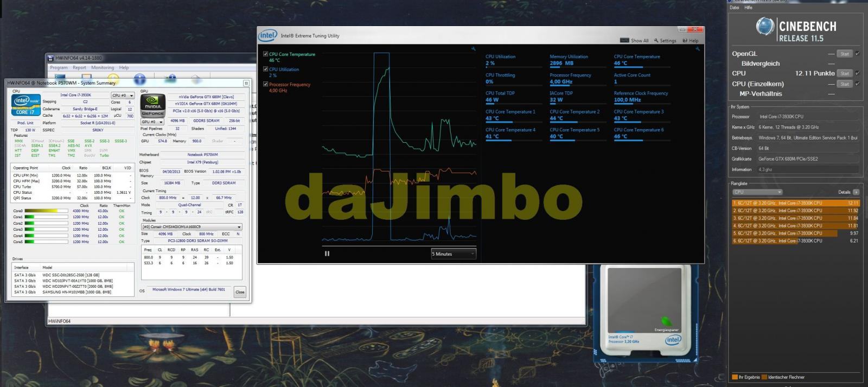Select the SAMSUNG HN-M101MBB drive row

[73, 292]
